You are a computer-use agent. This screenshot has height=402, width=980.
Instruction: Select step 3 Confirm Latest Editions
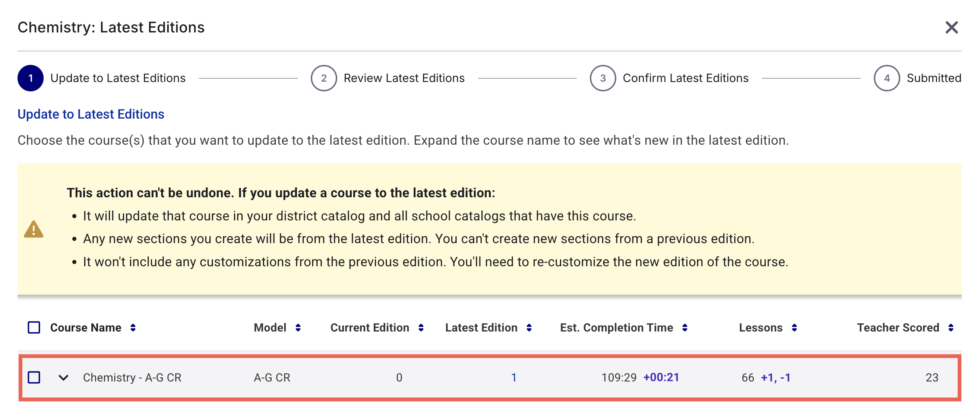click(x=603, y=78)
